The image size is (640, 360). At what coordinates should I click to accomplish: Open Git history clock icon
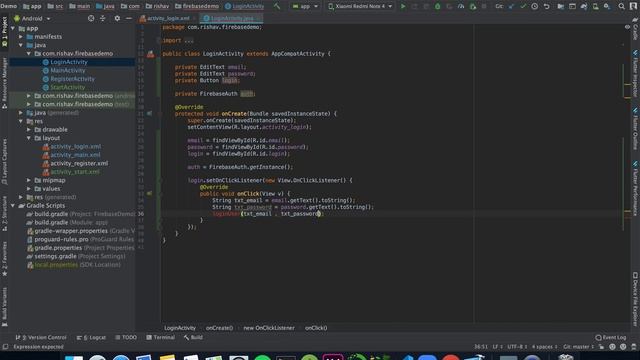535,6
